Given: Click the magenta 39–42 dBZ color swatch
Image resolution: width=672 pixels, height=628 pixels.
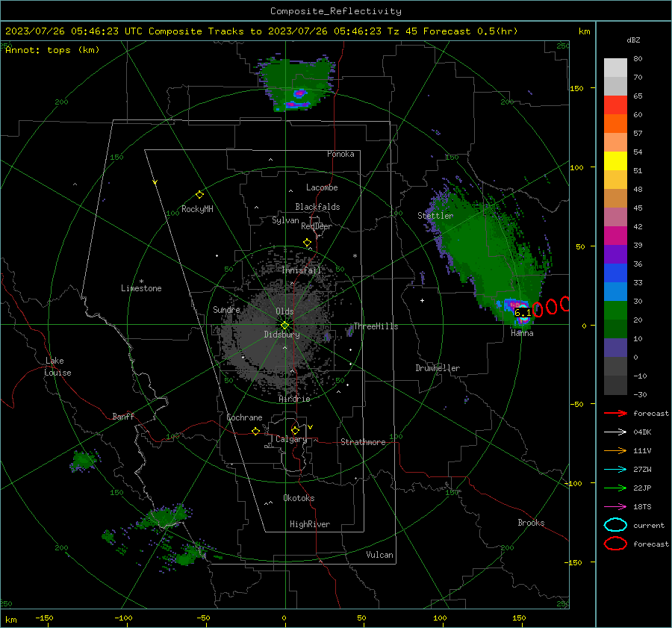Looking at the screenshot, I should tap(615, 236).
